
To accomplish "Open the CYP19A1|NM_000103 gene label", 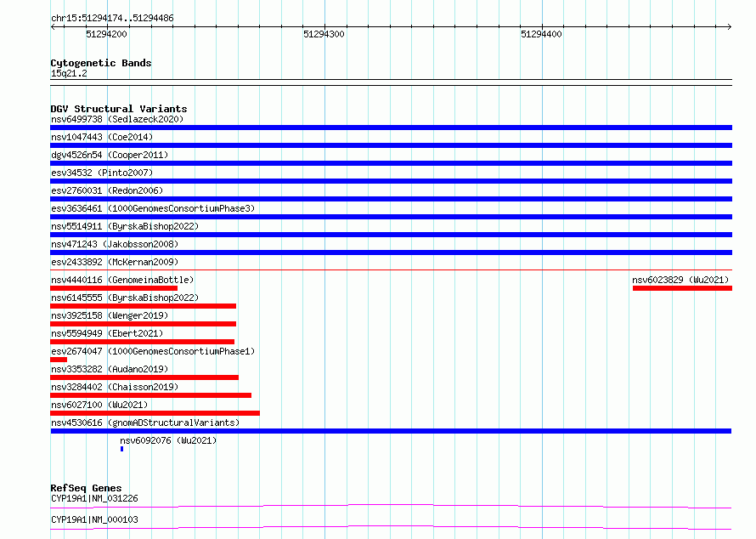I will click(x=94, y=519).
